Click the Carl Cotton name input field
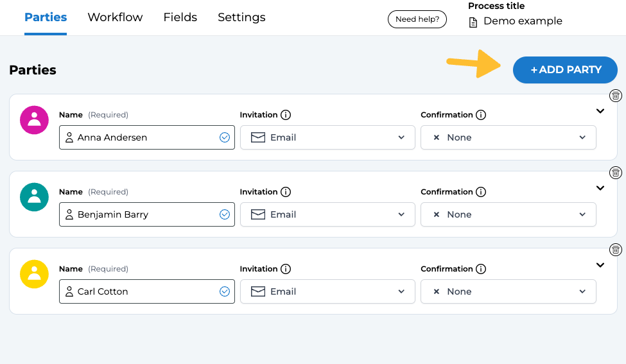Screen dimensions: 626x364 pyautogui.click(x=141, y=291)
